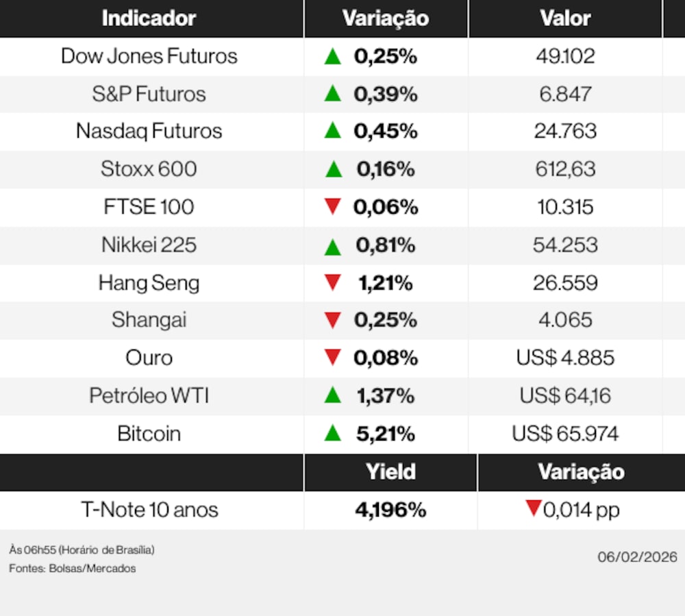Click the Yield header cell

[390, 471]
